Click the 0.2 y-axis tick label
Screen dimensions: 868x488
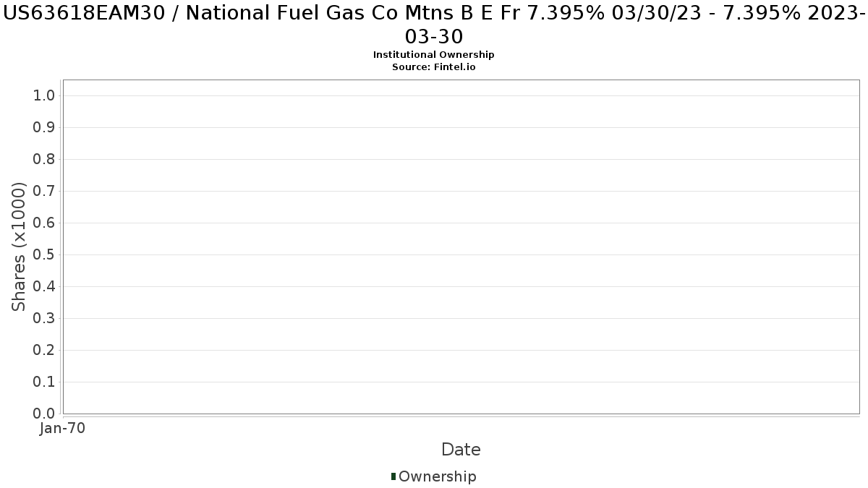[43, 351]
